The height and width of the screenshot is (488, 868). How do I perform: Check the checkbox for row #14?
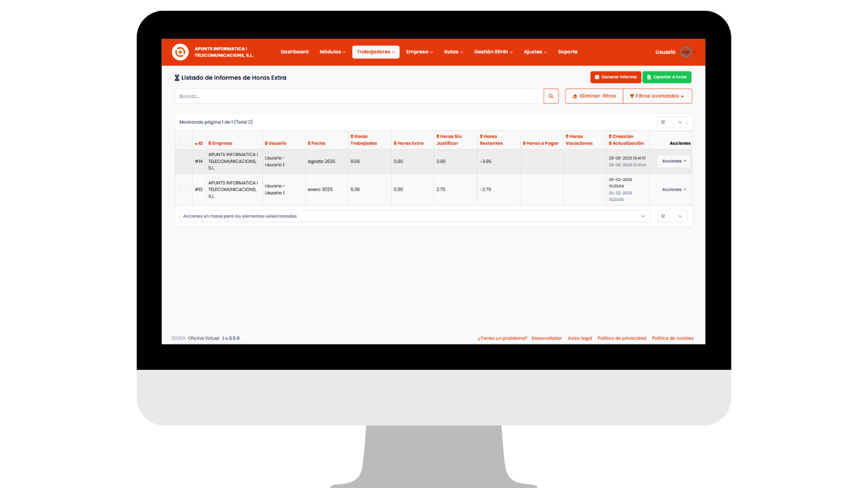pyautogui.click(x=184, y=161)
